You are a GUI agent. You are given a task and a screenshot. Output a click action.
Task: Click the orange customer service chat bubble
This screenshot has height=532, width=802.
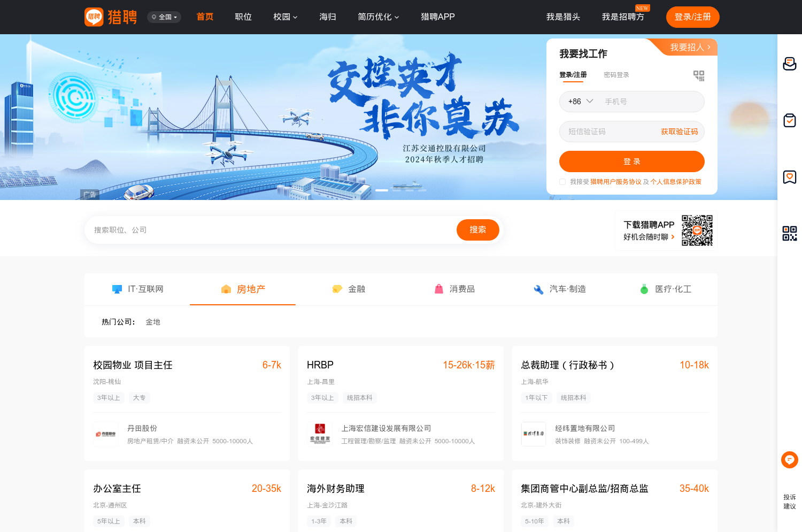[790, 460]
